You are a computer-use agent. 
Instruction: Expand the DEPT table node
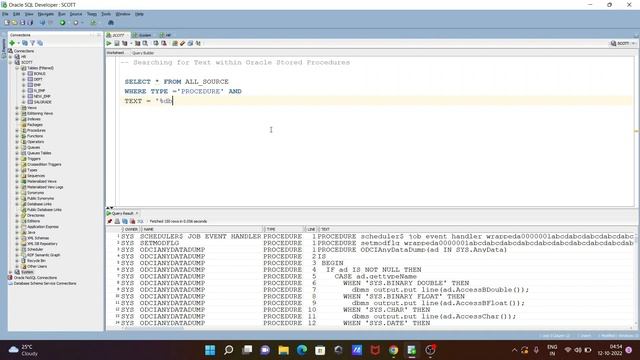pyautogui.click(x=24, y=80)
